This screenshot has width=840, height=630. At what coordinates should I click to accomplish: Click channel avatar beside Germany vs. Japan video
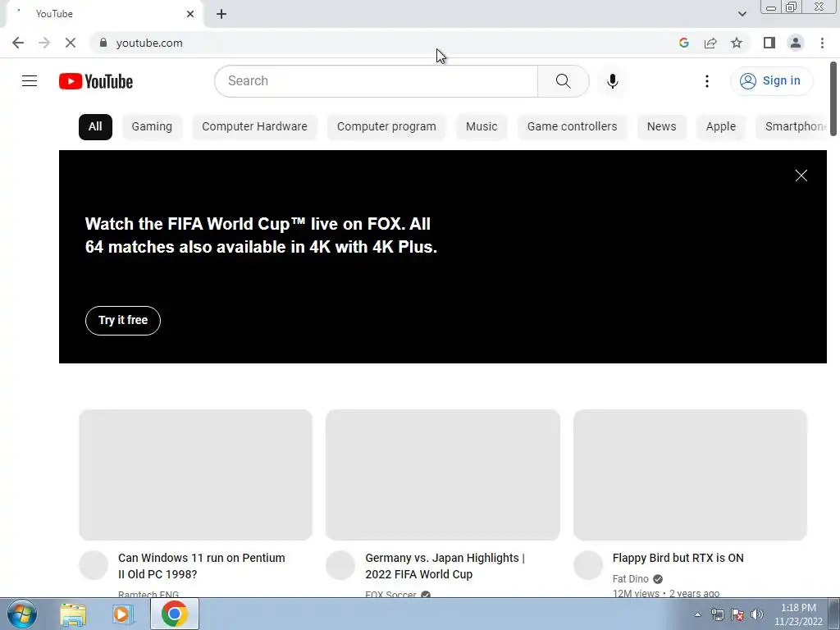point(340,565)
